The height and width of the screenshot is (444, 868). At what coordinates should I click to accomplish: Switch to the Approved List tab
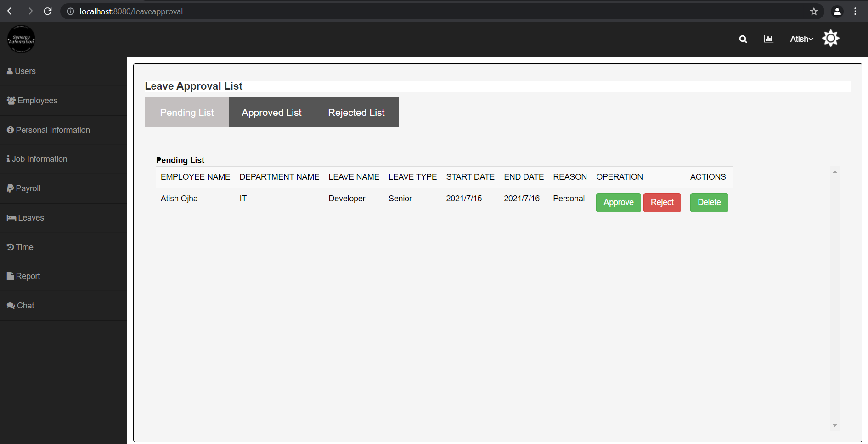(x=271, y=112)
